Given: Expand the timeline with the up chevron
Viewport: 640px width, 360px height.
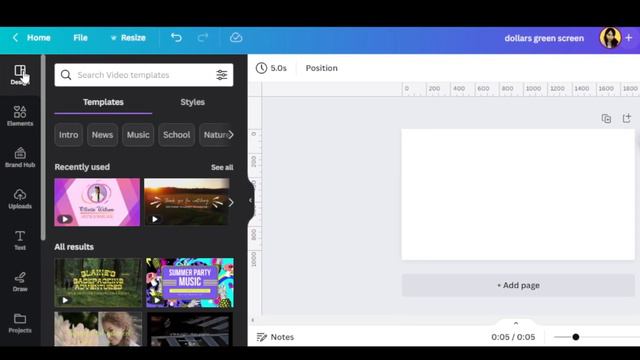Looking at the screenshot, I should coord(516,323).
